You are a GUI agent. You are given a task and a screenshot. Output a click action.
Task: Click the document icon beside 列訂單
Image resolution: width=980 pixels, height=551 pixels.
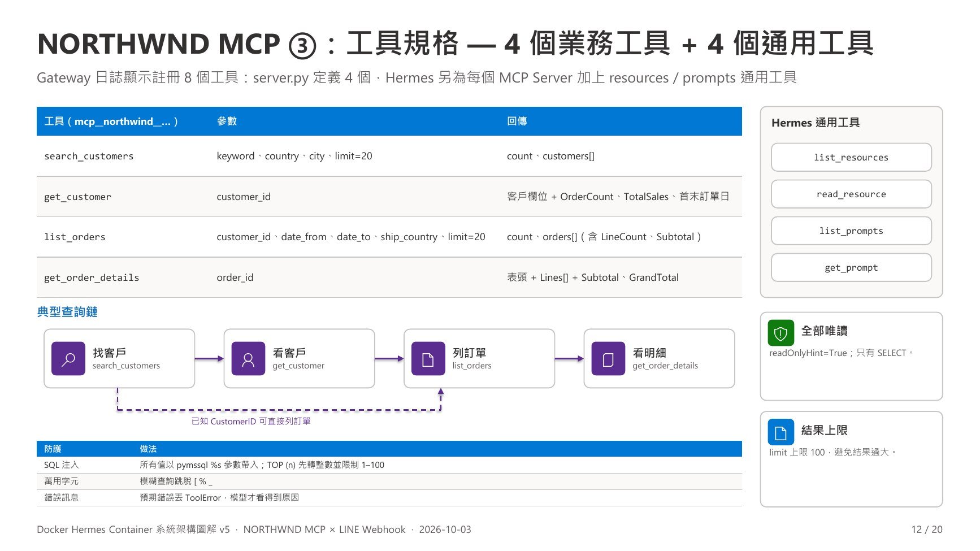point(428,359)
